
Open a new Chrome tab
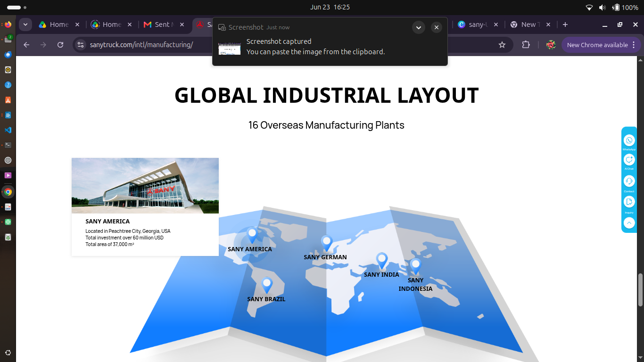pos(565,25)
